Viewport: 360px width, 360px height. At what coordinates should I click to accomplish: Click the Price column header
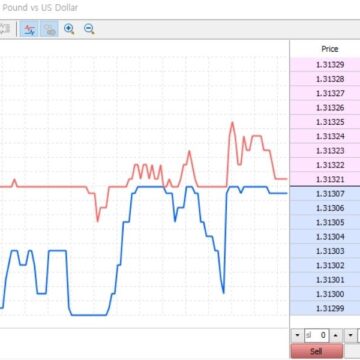pyautogui.click(x=329, y=49)
